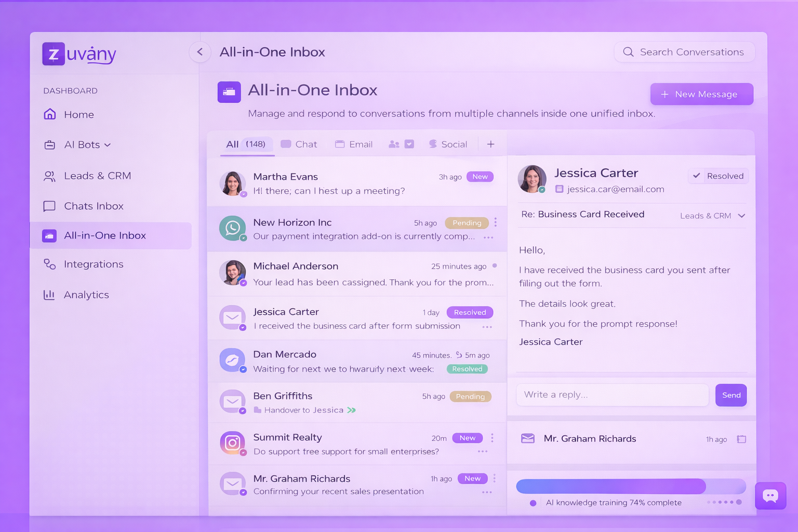The image size is (798, 532).
Task: Toggle the New badge on Martha Evans
Action: pos(479,177)
